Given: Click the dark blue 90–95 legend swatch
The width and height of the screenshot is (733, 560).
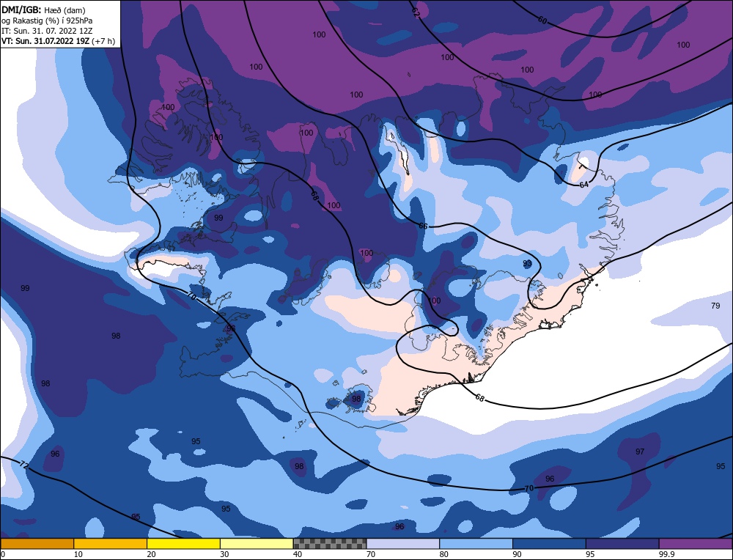Looking at the screenshot, I should [549, 544].
